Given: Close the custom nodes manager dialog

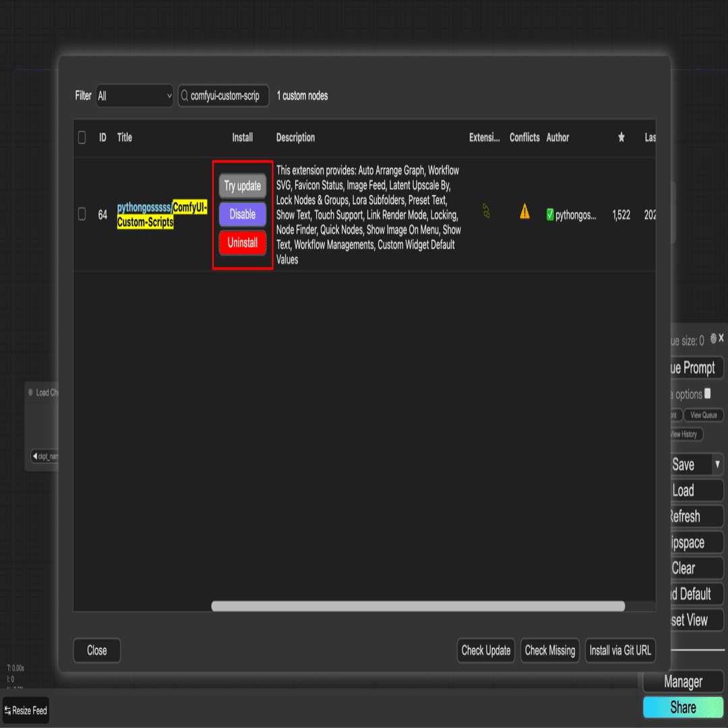Looking at the screenshot, I should pyautogui.click(x=97, y=650).
